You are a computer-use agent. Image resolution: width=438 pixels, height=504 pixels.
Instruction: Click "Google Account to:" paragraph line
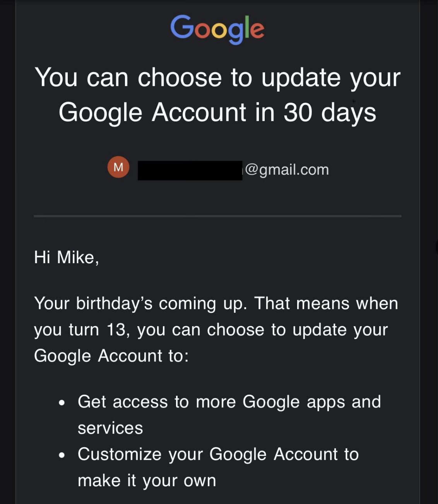tap(111, 356)
